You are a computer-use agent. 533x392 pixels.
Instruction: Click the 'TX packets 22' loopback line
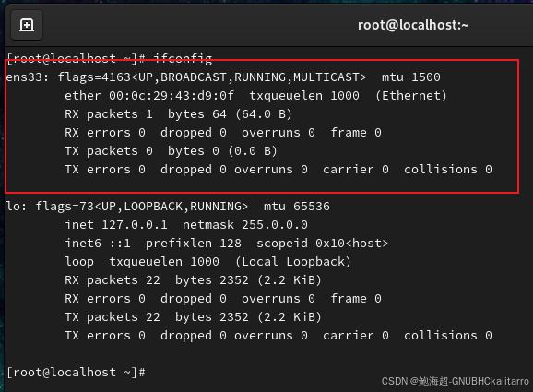click(193, 317)
